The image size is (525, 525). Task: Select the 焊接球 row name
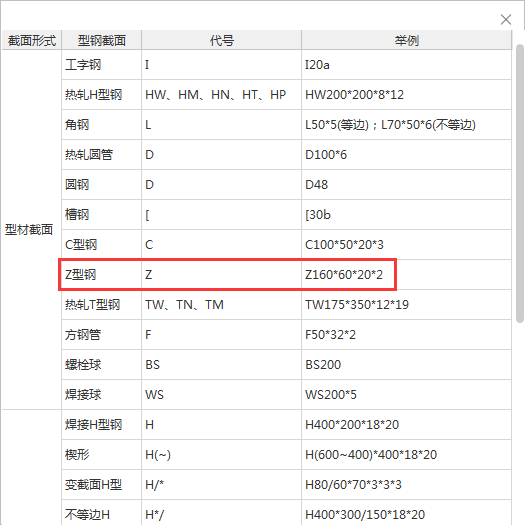[83, 394]
